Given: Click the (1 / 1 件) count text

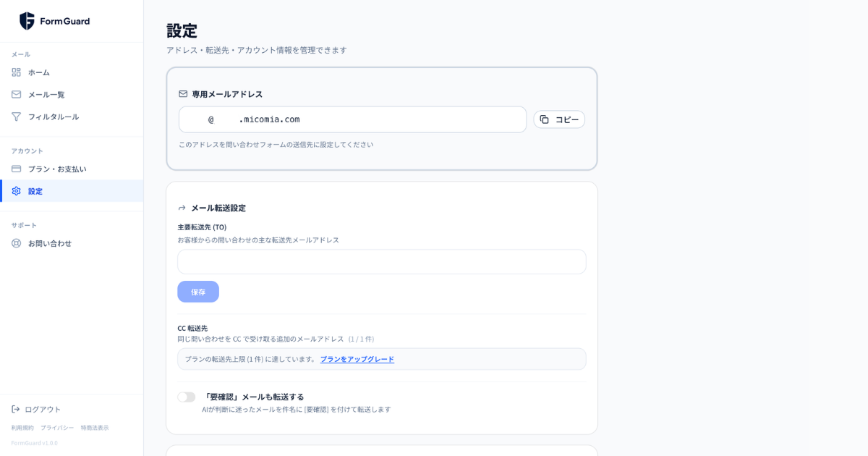Looking at the screenshot, I should coord(361,339).
